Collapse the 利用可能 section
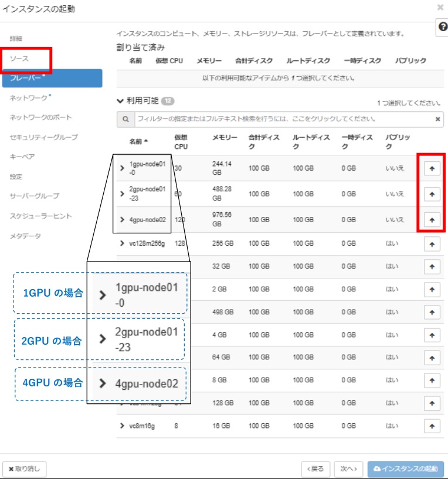 tap(120, 101)
